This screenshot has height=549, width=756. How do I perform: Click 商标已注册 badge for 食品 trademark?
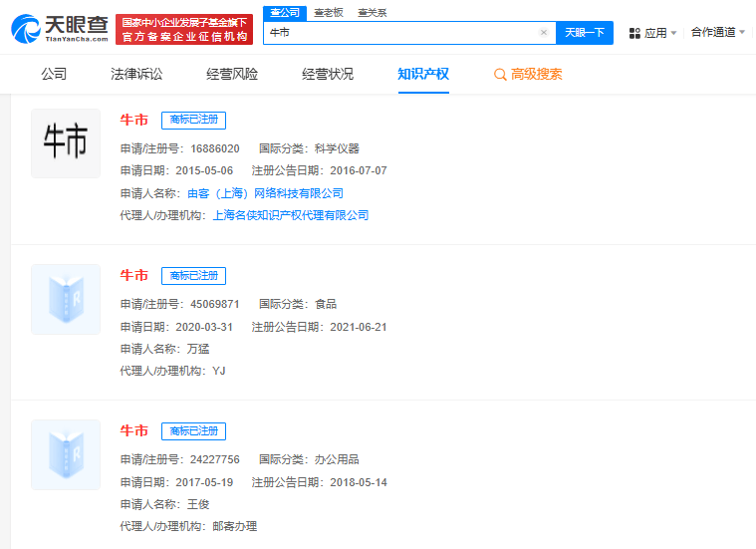(x=194, y=275)
